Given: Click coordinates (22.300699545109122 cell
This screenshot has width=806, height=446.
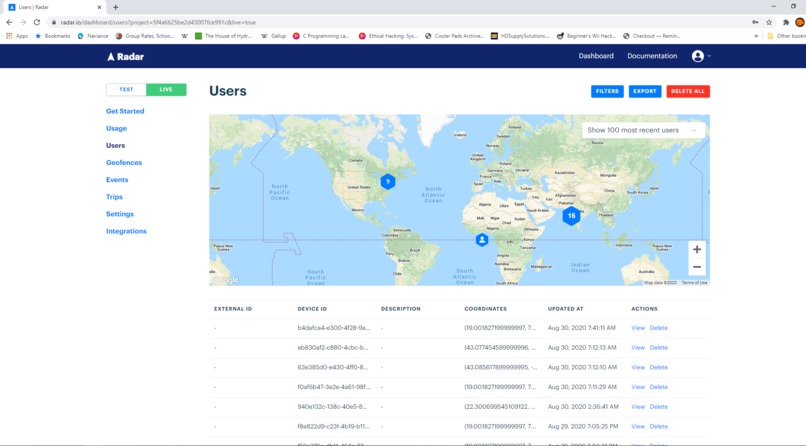Looking at the screenshot, I should coord(500,406).
